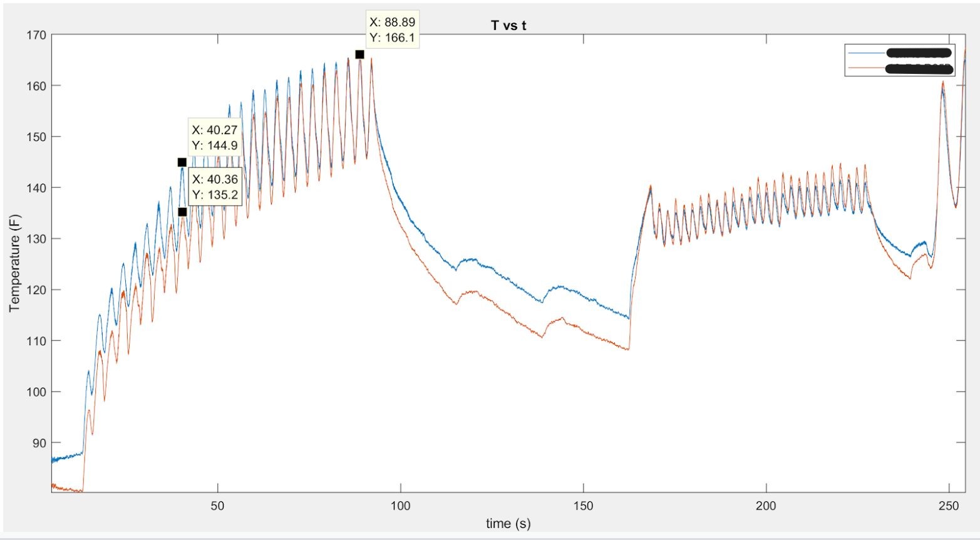This screenshot has width=980, height=540.
Task: Click the black data marker at X 88.89
Action: pos(359,55)
